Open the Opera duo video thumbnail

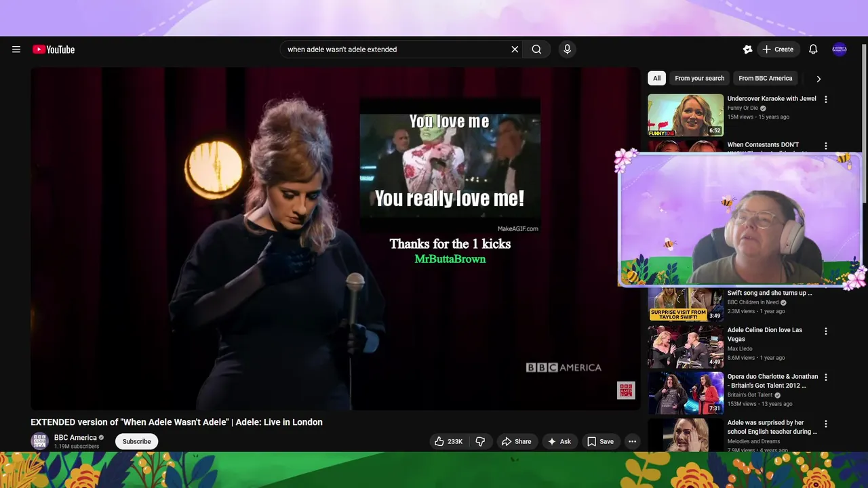pyautogui.click(x=686, y=393)
